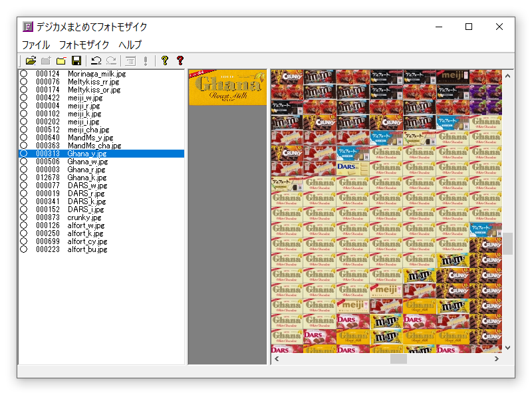Image resolution: width=532 pixels, height=399 pixels.
Task: Toggle the circle beside Ghana_y.jpg
Action: (23, 154)
